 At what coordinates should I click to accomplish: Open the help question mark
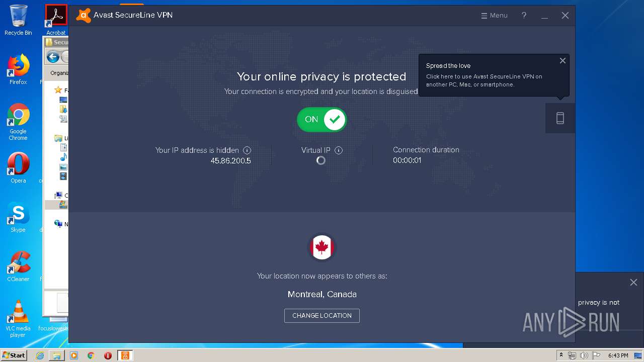(524, 16)
